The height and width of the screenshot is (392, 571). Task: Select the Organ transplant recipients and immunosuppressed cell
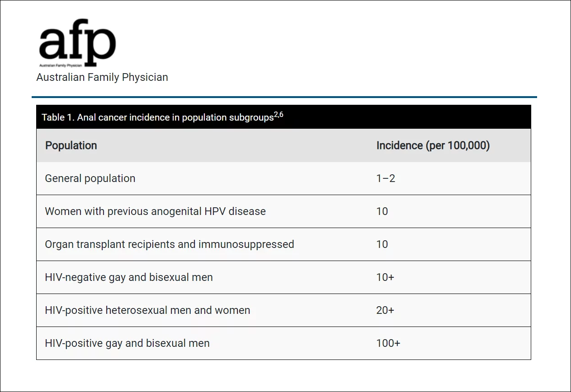click(169, 244)
